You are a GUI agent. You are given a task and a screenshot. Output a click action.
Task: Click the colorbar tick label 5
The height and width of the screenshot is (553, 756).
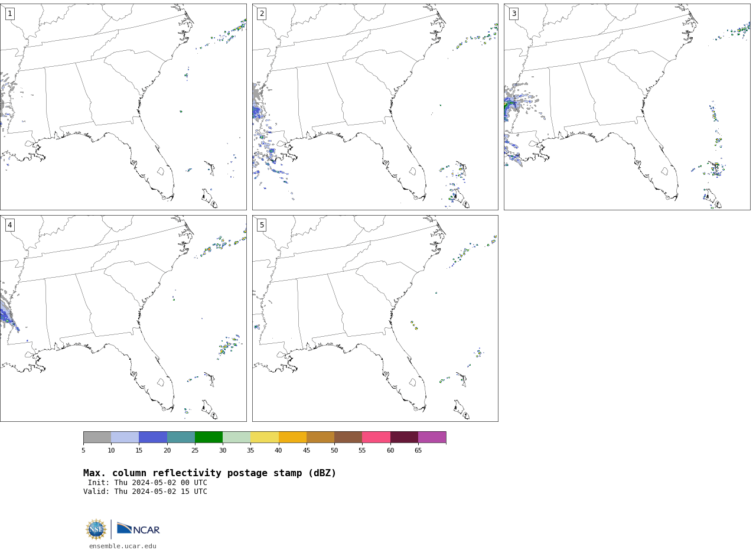point(83,451)
